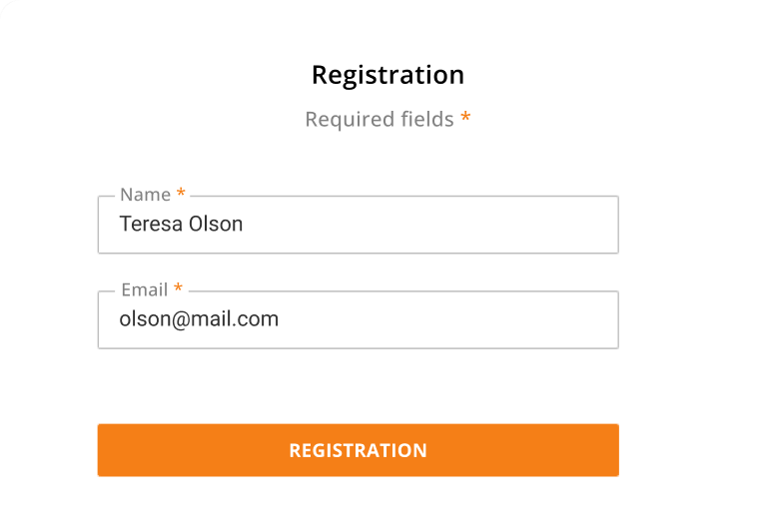Focus the Name input field
The image size is (776, 532).
[x=358, y=225]
